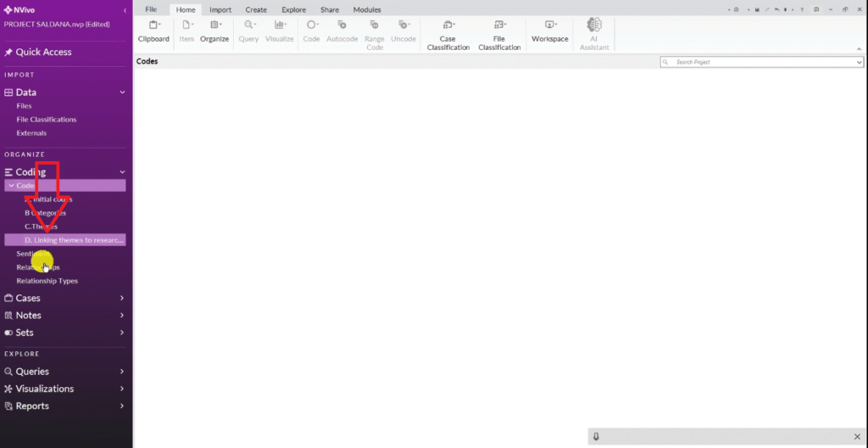Click the Search Project input field
The width and height of the screenshot is (868, 448).
pos(759,62)
